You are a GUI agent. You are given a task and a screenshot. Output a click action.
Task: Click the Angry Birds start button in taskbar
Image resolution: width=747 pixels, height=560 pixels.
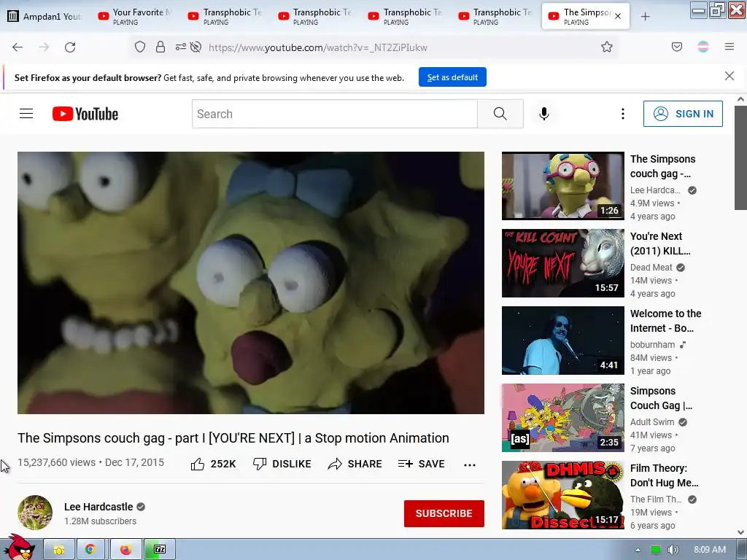[x=19, y=548]
